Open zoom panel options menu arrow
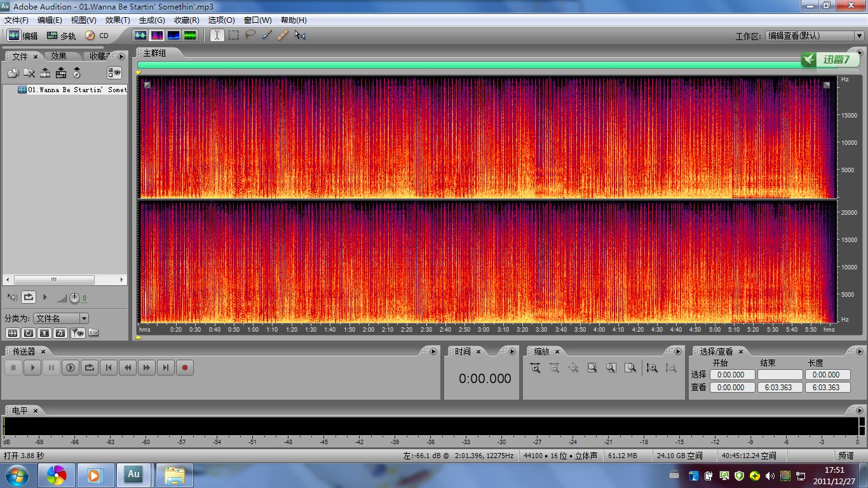 [678, 351]
